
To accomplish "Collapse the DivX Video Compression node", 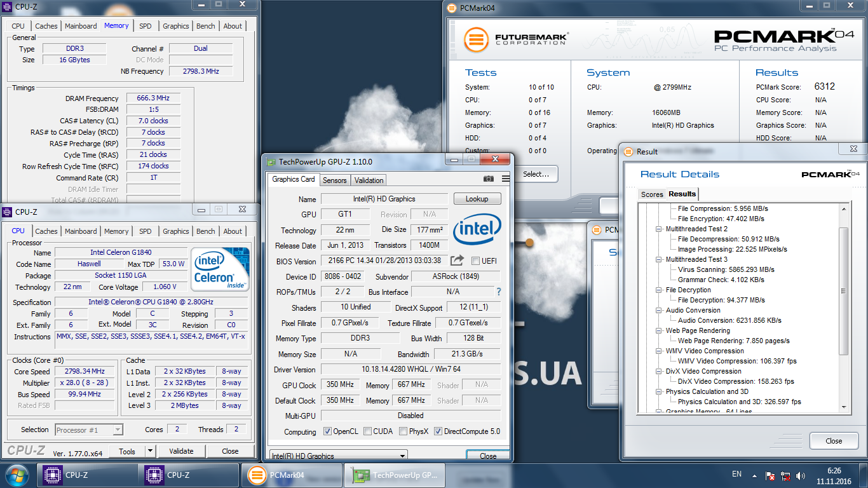I will [x=659, y=371].
